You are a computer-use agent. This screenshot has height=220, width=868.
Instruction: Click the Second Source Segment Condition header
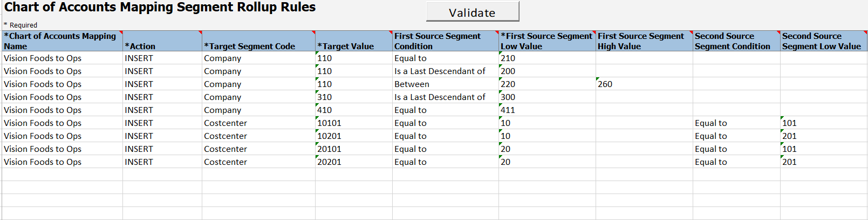click(736, 41)
